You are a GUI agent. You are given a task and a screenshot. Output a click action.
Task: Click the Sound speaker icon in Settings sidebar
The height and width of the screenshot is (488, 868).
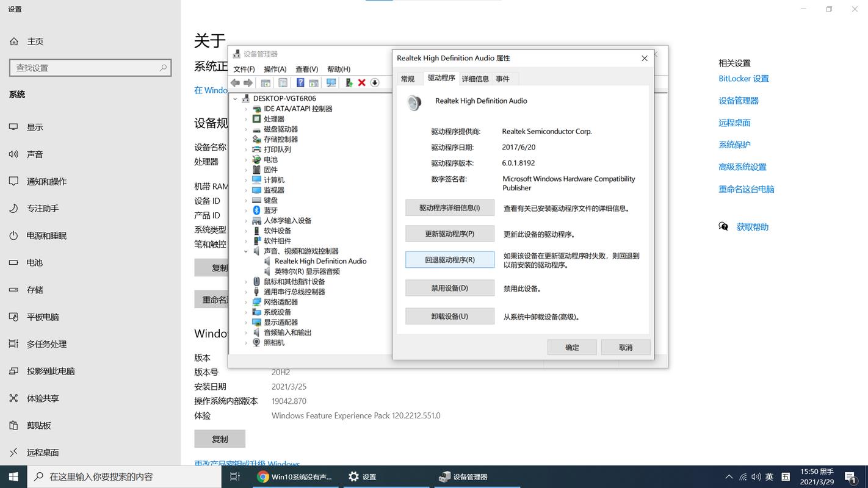tap(13, 154)
